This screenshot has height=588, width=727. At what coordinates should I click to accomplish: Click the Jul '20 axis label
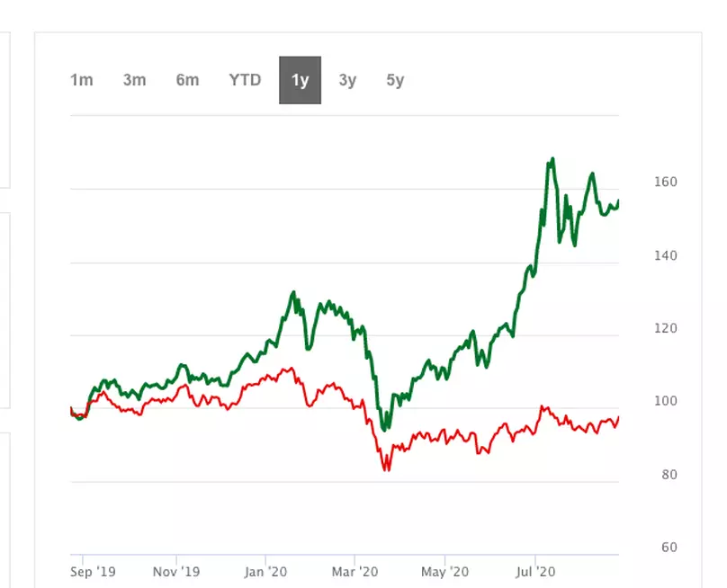[535, 572]
